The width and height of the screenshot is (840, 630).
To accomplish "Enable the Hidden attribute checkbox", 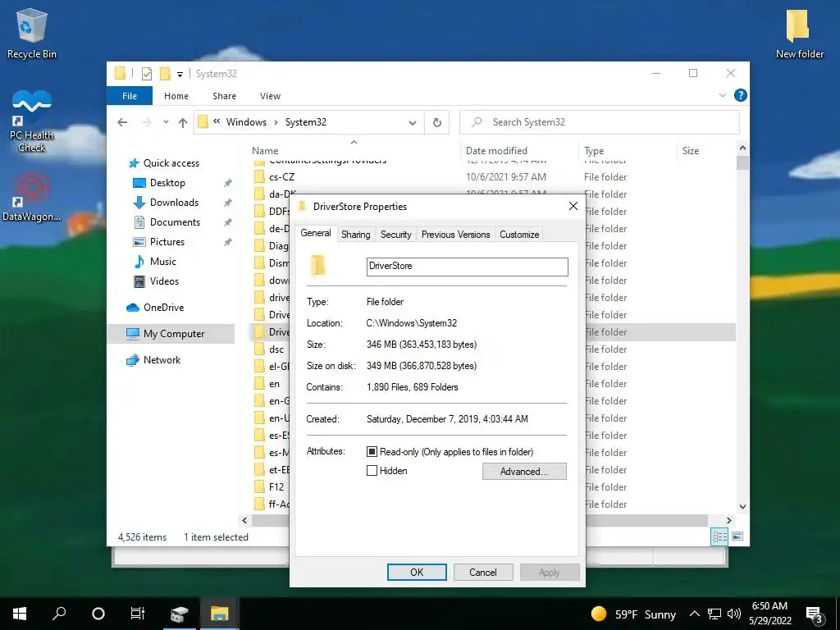I will point(372,471).
